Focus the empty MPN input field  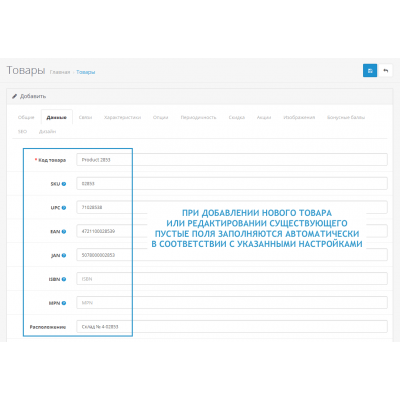click(x=232, y=303)
